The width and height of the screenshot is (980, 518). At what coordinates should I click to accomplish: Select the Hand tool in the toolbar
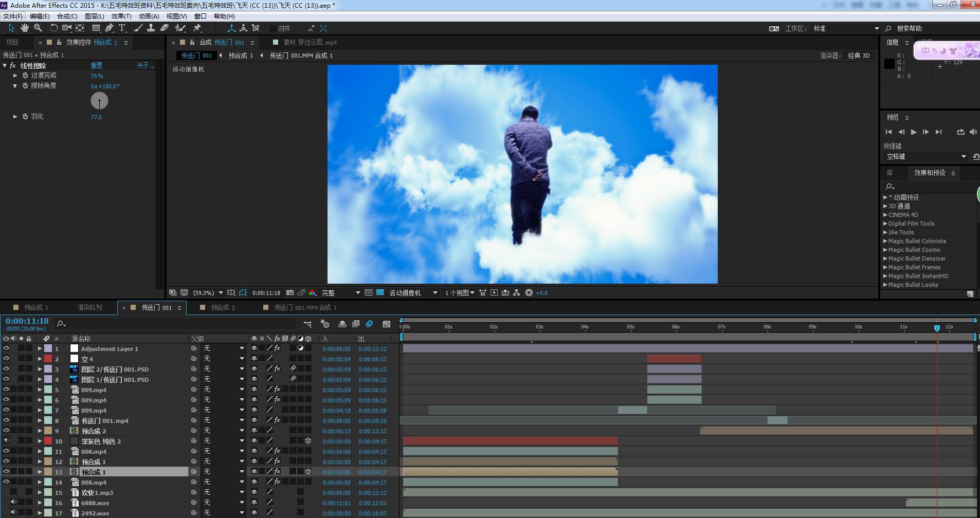pos(24,28)
